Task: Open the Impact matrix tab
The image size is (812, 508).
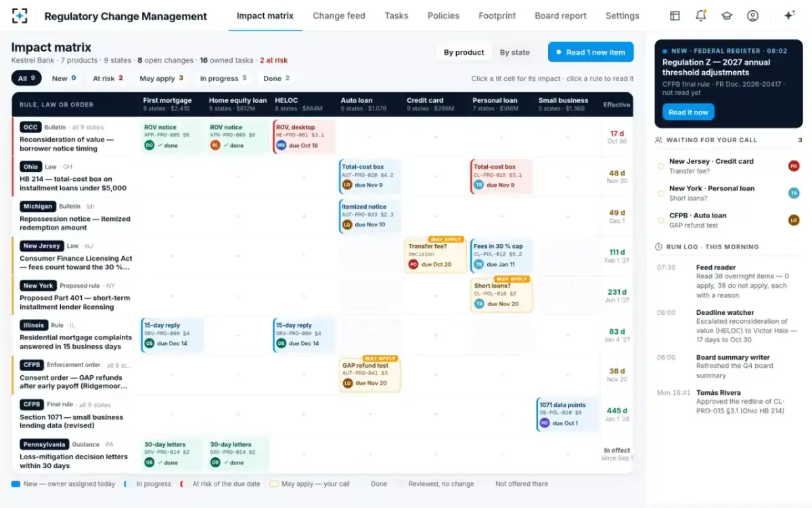Action: click(x=265, y=16)
